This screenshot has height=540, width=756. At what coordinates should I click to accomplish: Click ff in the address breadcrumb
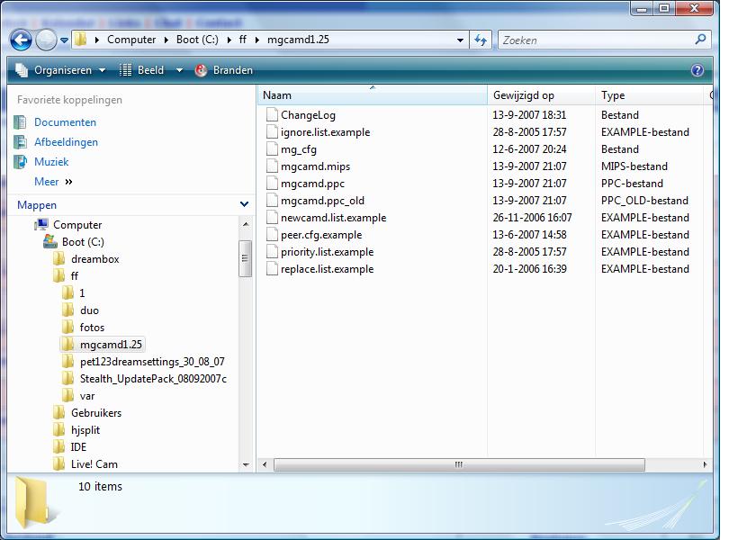pyautogui.click(x=242, y=40)
